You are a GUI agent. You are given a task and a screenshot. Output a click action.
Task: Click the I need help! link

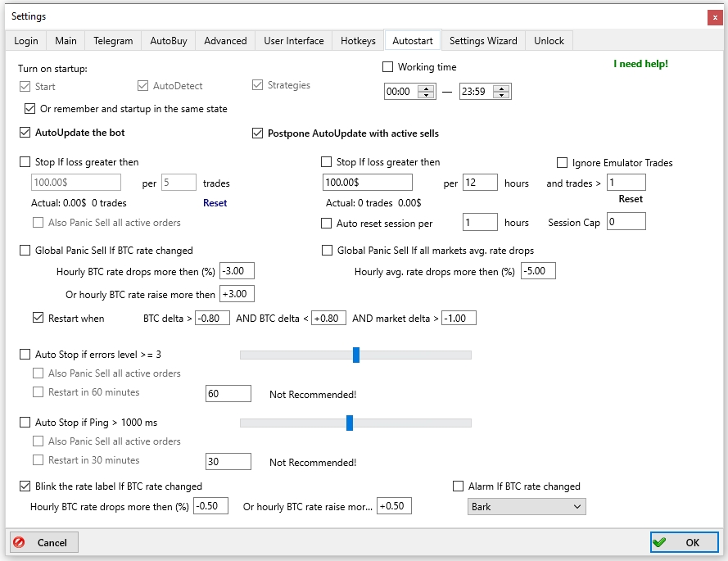click(640, 64)
